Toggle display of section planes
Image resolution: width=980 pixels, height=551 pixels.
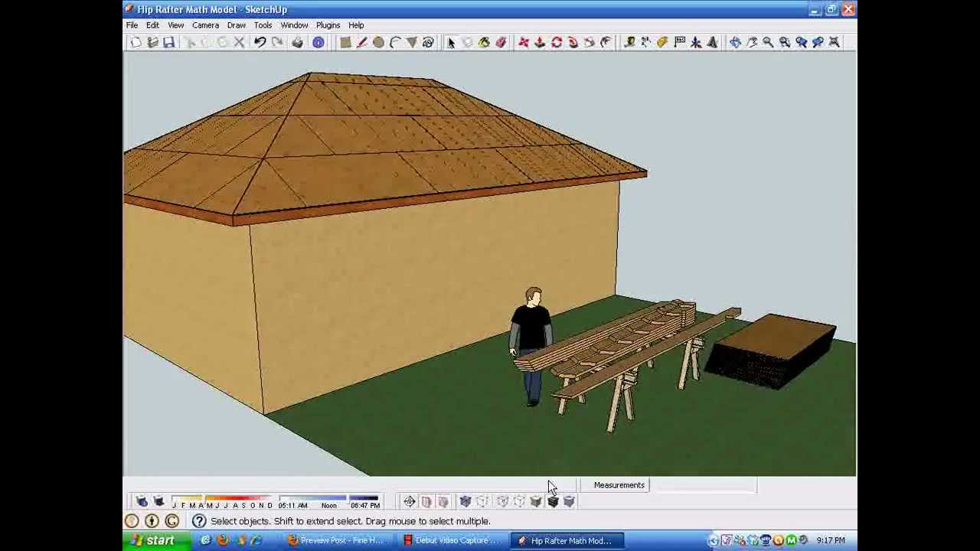pyautogui.click(x=426, y=502)
